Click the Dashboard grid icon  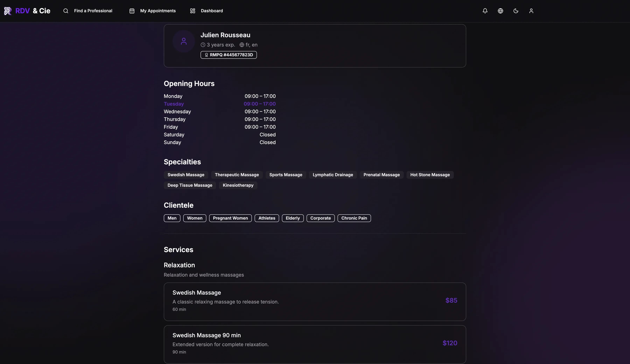(x=192, y=11)
